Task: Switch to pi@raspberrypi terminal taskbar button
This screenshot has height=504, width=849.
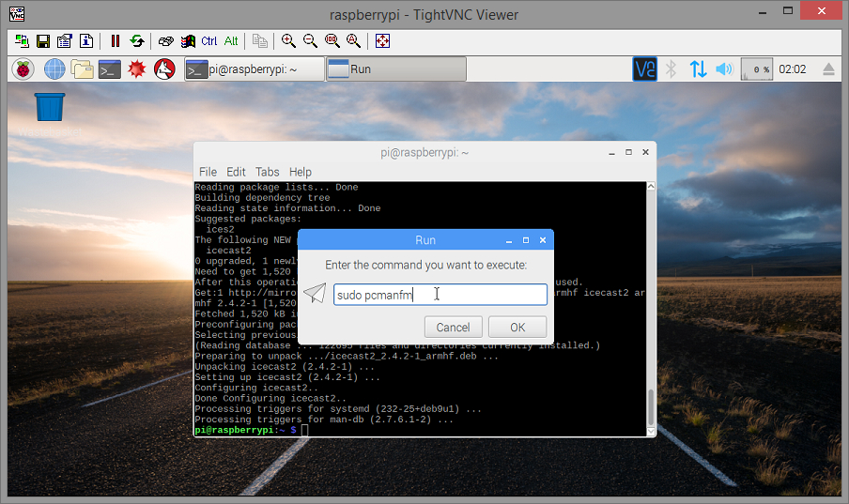Action: click(255, 69)
